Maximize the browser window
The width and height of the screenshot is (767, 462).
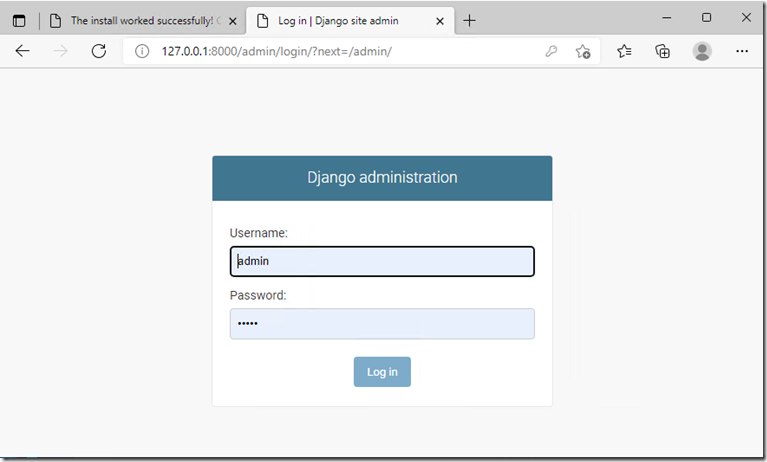(706, 18)
